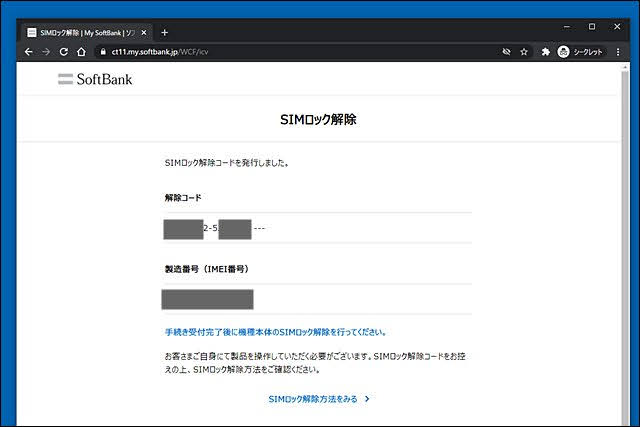Click the paragraph starting お客さまご自身にて
640x427 pixels.
click(315, 363)
